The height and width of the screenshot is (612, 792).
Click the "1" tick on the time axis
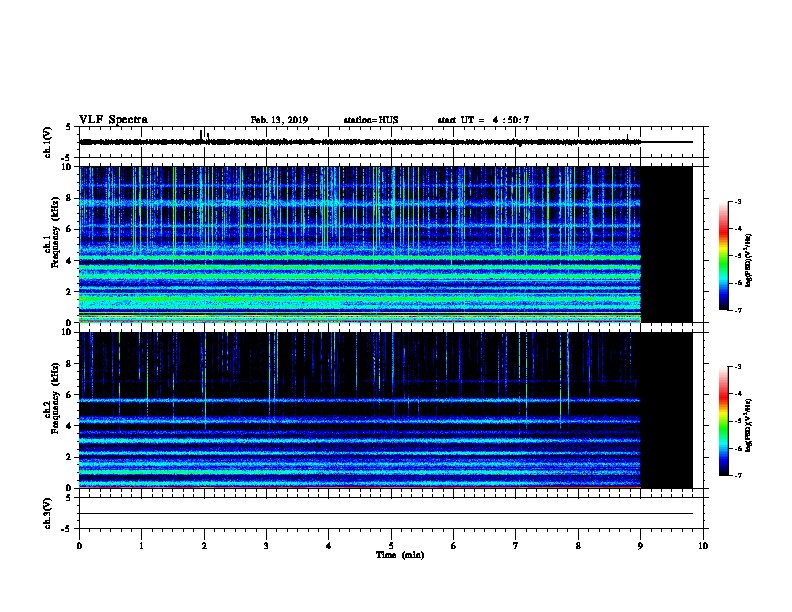[141, 545]
